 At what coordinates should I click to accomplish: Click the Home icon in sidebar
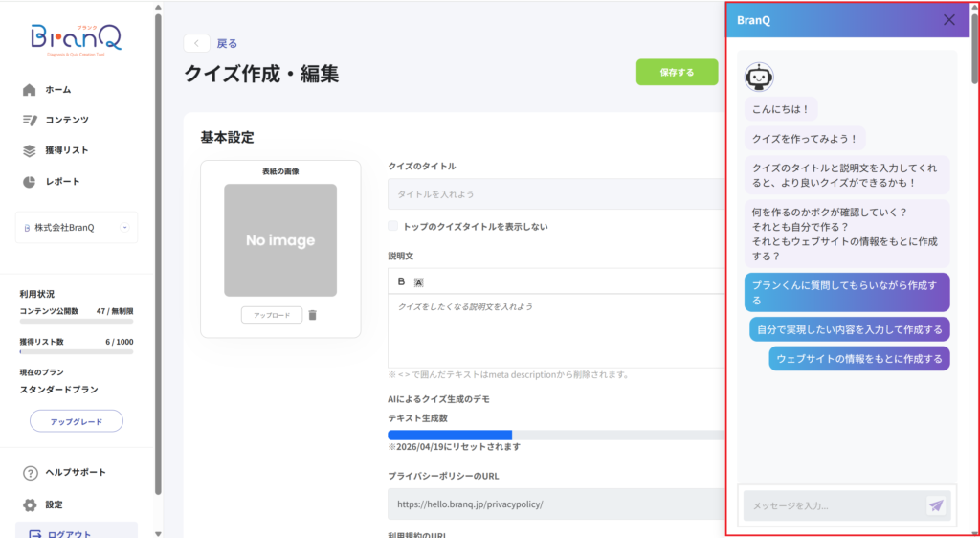click(29, 90)
